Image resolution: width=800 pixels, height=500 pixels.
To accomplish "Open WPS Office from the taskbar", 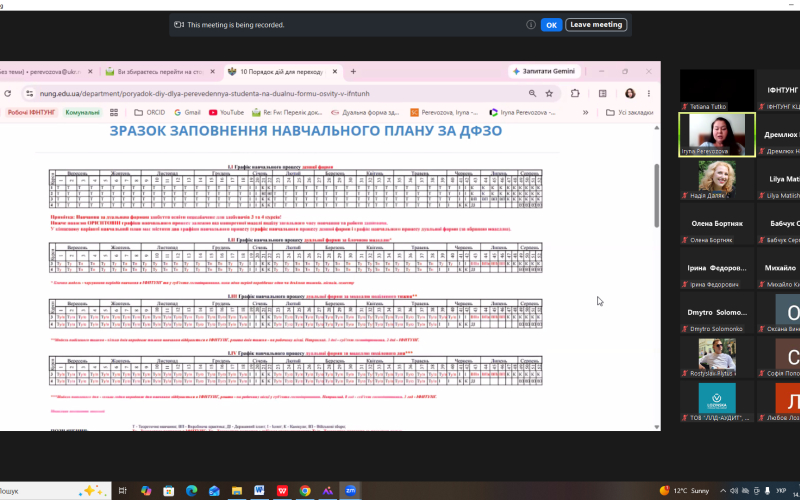I will 282,491.
